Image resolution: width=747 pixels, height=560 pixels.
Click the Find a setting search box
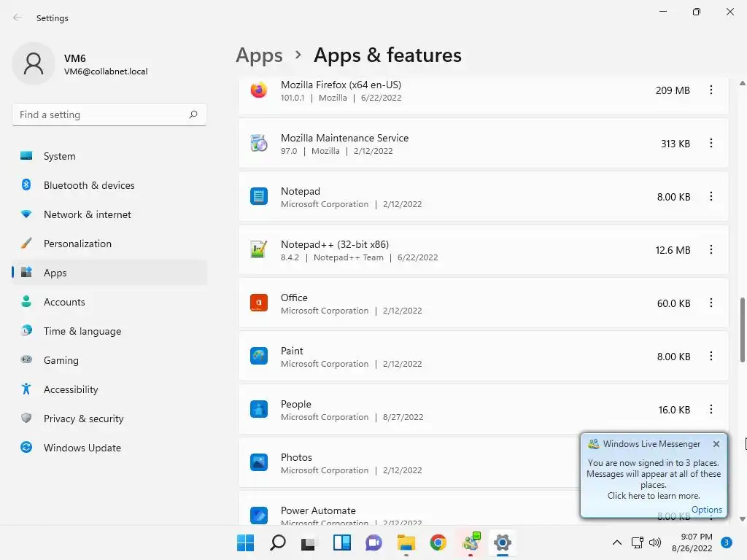pos(109,114)
